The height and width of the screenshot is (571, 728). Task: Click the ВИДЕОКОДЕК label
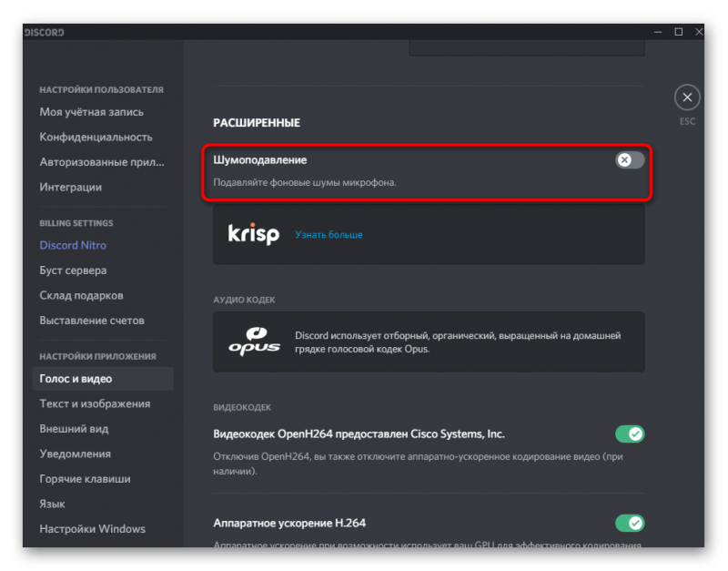(x=242, y=407)
